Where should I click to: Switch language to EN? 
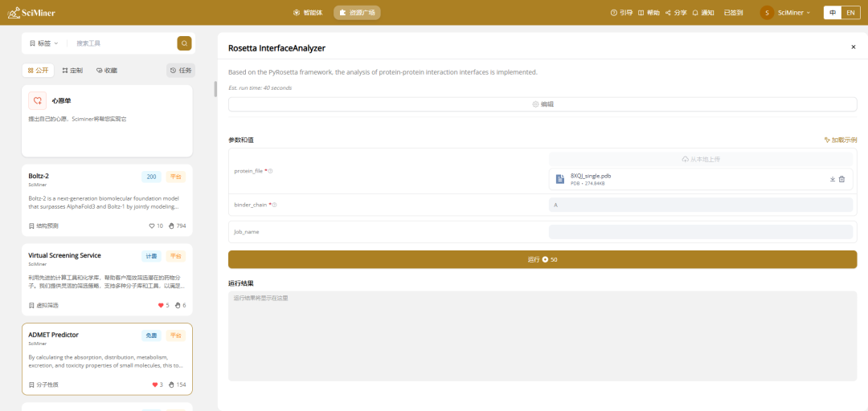(850, 13)
